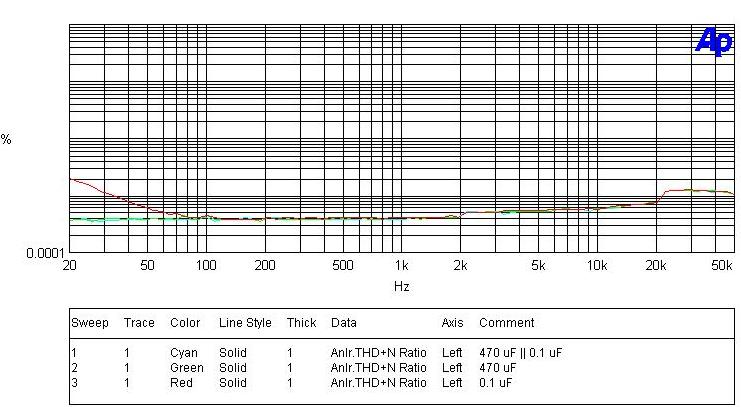
Task: Click the 500 x-axis tick label
Action: [343, 266]
